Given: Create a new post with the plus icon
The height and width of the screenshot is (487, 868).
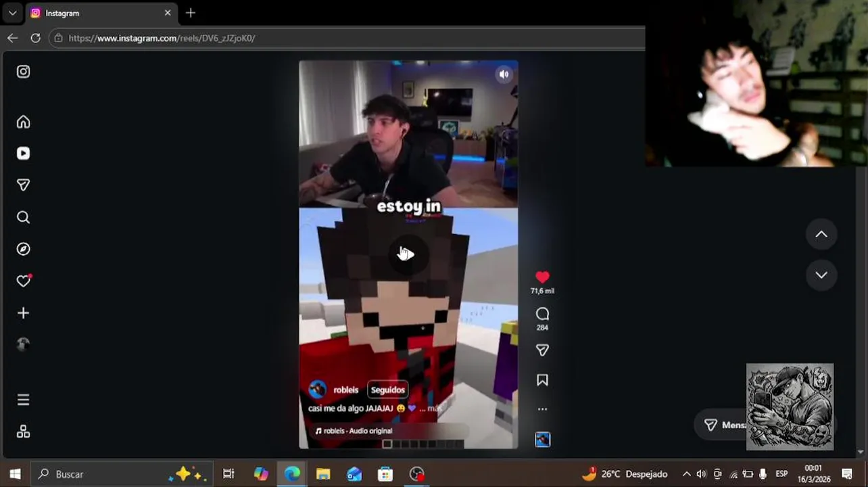Looking at the screenshot, I should coord(23,313).
